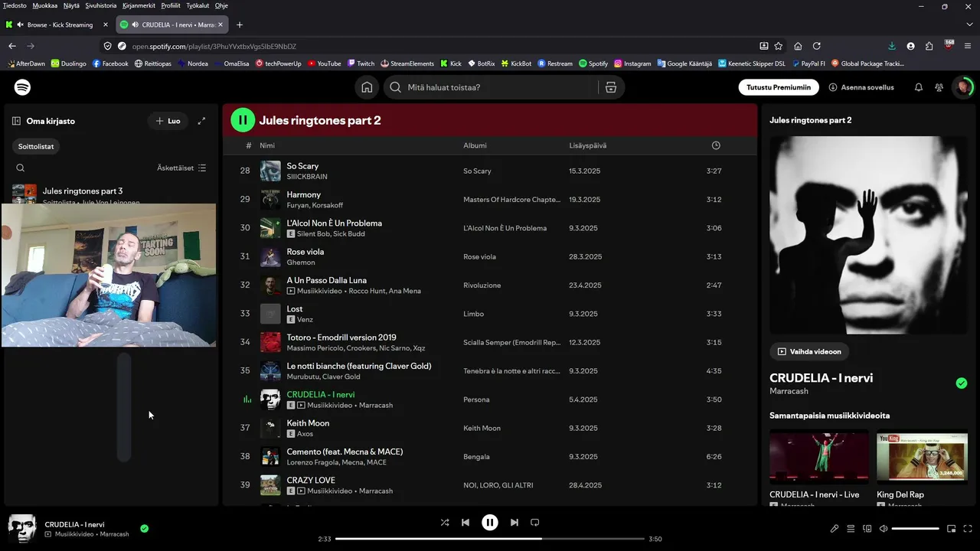The width and height of the screenshot is (980, 551).
Task: Select the track Keith Moon by Axos
Action: click(490, 428)
